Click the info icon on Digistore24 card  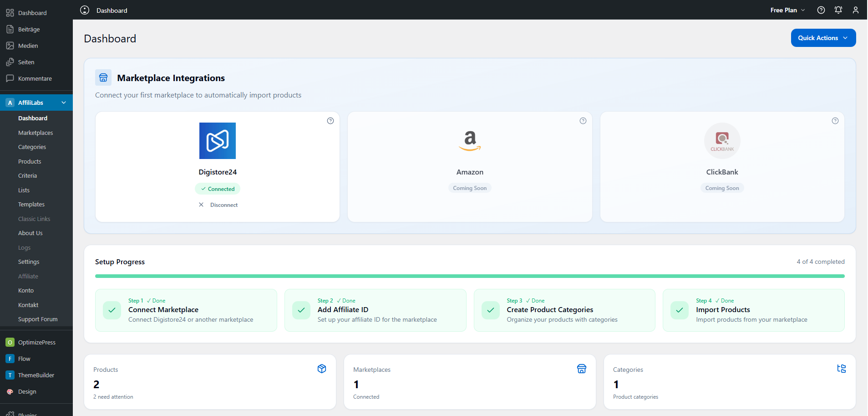330,121
